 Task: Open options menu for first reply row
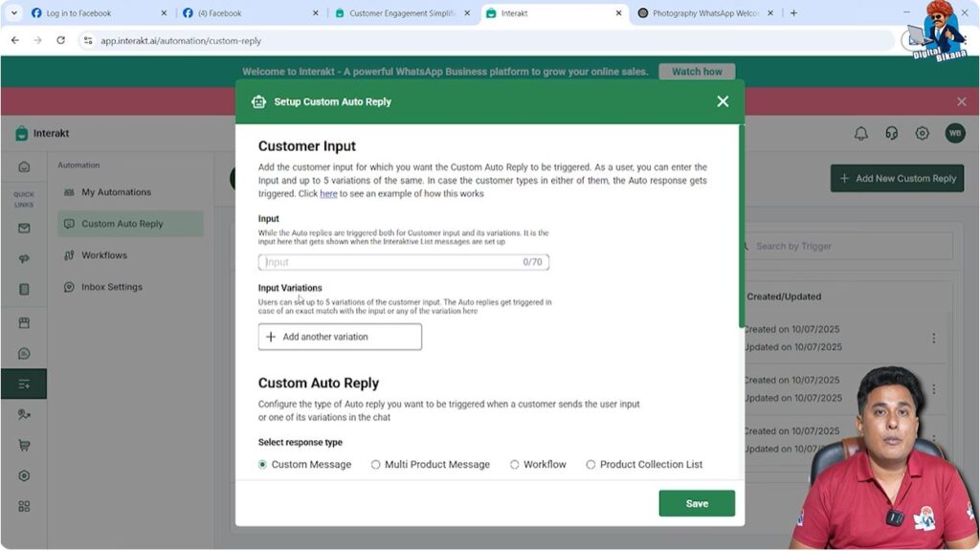934,338
